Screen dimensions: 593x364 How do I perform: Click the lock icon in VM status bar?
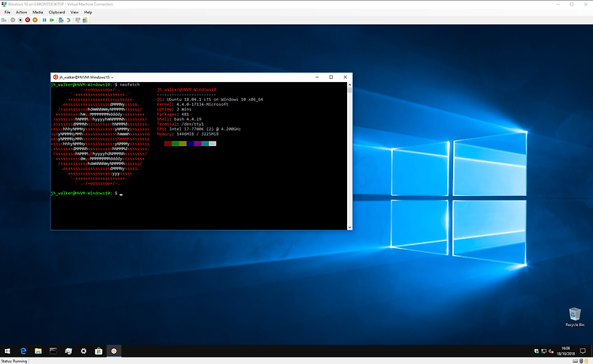pos(587,361)
